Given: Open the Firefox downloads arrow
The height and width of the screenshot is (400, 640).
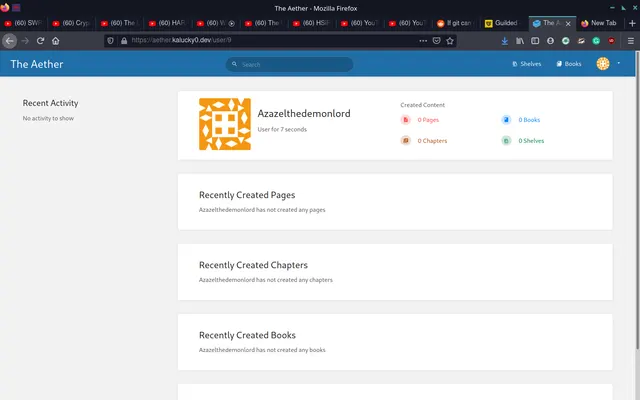Looking at the screenshot, I should point(504,41).
